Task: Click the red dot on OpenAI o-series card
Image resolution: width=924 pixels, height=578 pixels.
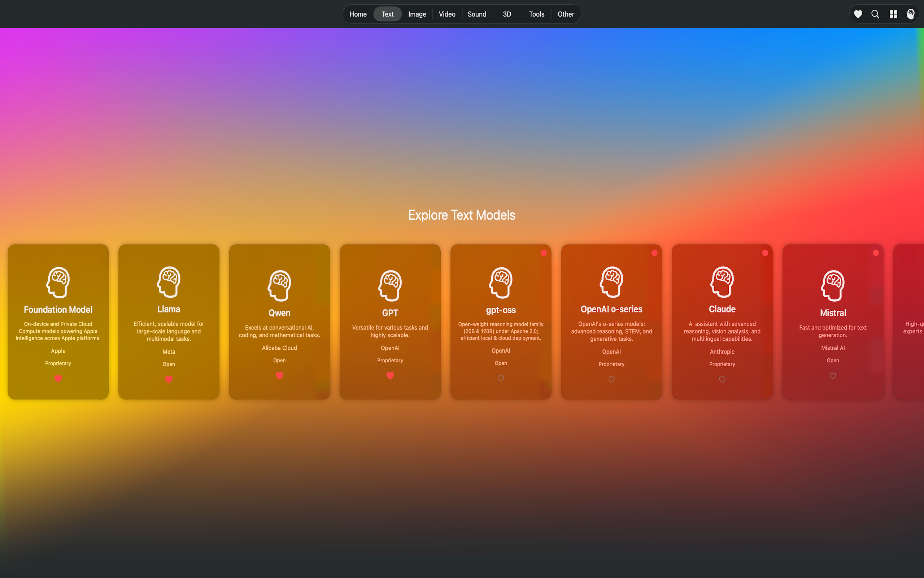Action: pyautogui.click(x=654, y=253)
